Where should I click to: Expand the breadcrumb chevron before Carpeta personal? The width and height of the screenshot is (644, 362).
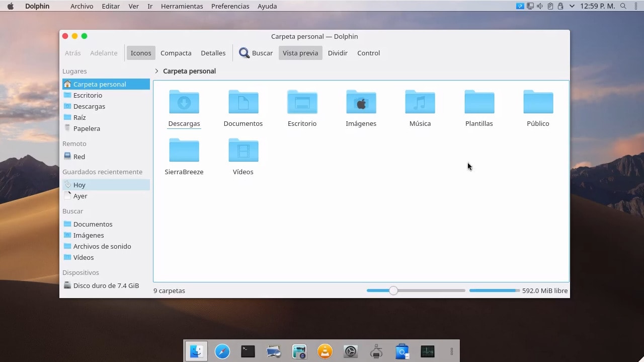tap(156, 71)
